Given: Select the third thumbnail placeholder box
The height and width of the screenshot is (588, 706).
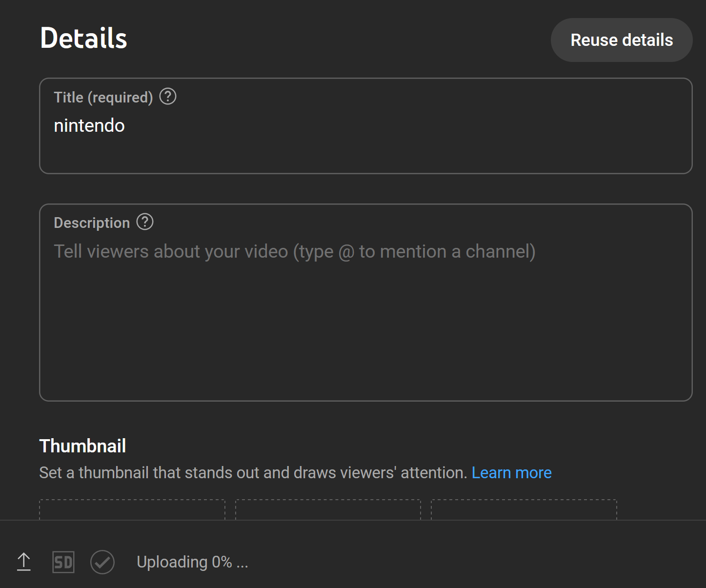Looking at the screenshot, I should [524, 509].
